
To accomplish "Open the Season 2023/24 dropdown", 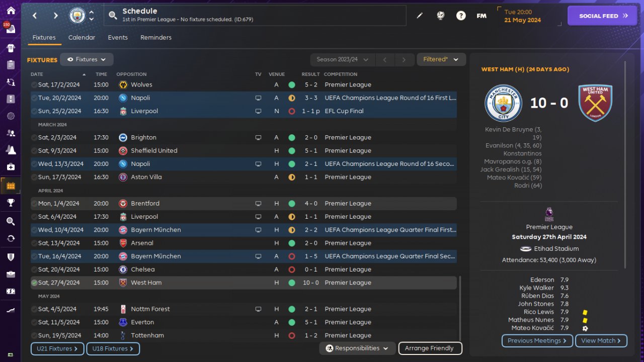I will pyautogui.click(x=343, y=59).
